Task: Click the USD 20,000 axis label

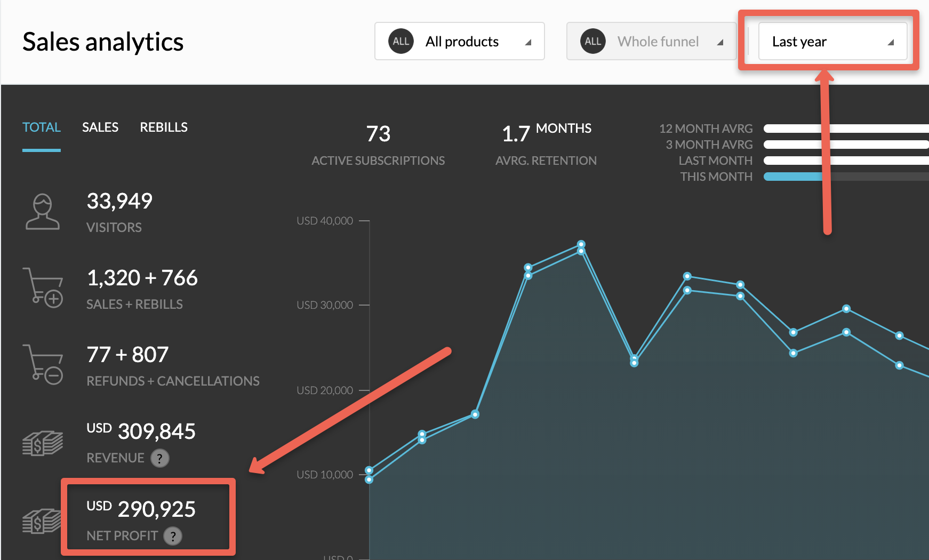Action: click(x=325, y=390)
